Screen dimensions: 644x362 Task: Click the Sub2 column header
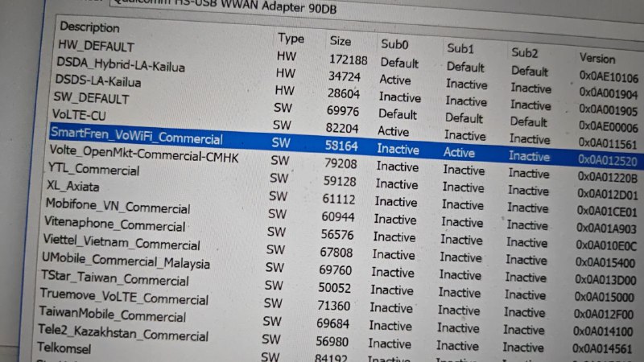tap(524, 52)
